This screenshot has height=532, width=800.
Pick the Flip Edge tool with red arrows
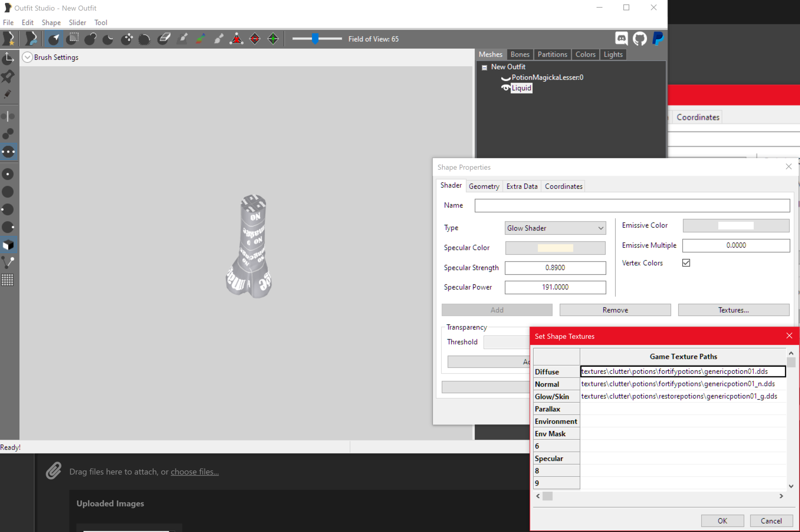(x=255, y=39)
